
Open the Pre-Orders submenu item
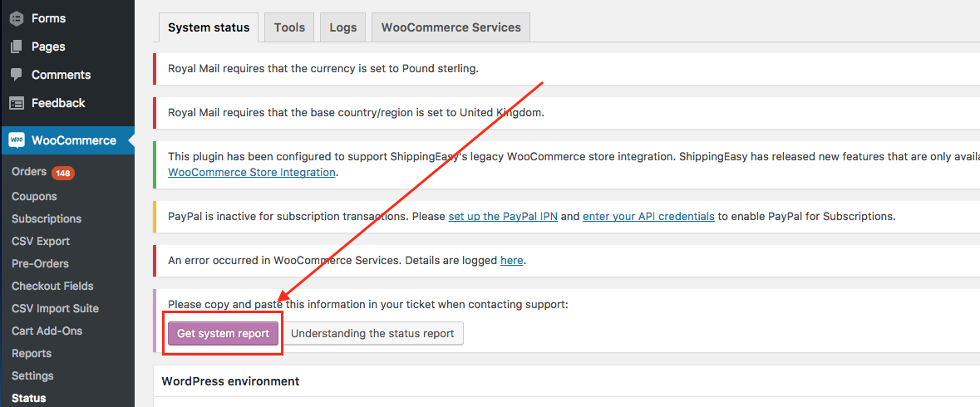coord(40,264)
